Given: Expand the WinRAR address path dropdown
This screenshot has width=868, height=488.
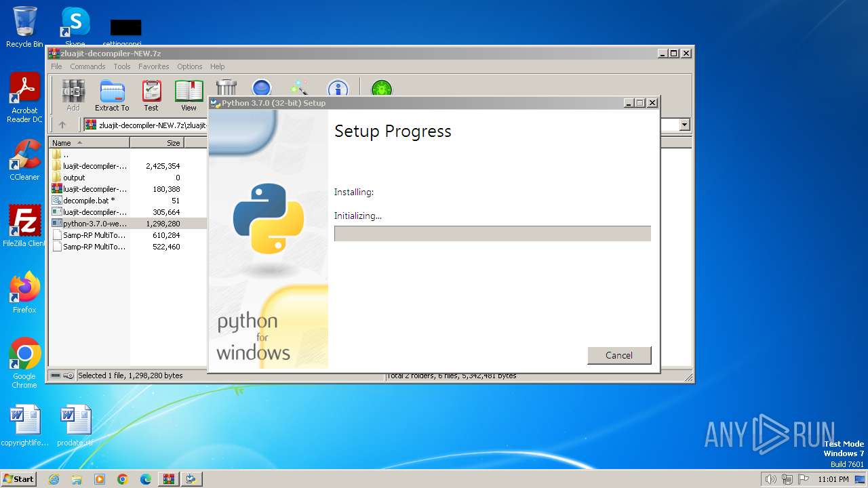Looking at the screenshot, I should tap(684, 125).
